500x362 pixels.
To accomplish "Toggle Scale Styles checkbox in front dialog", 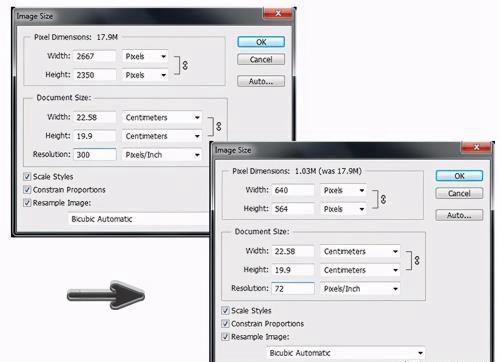I will pyautogui.click(x=225, y=311).
